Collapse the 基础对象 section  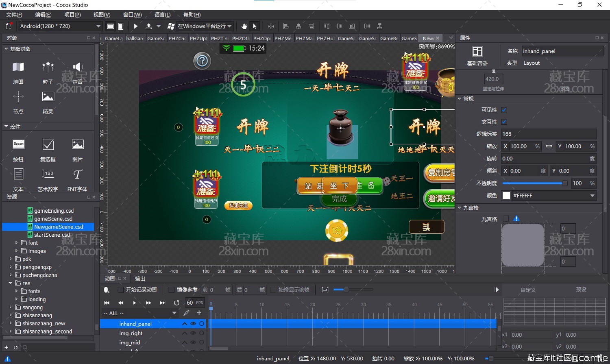[x=6, y=49]
